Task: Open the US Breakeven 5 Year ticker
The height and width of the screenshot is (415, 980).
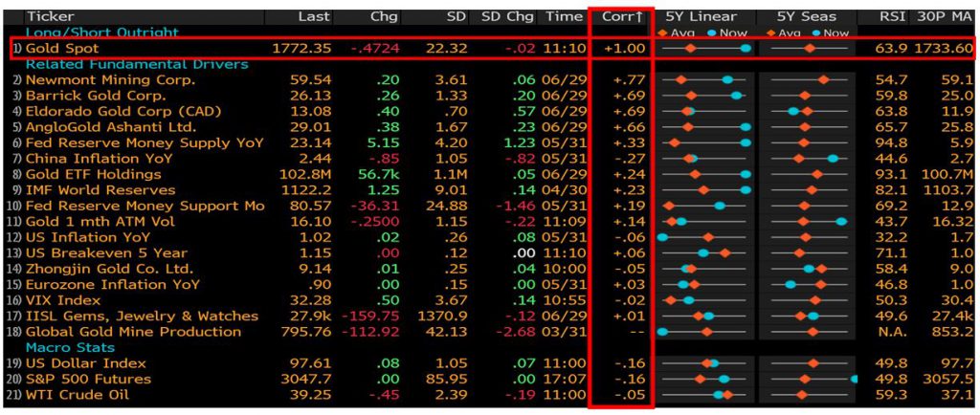Action: pos(106,253)
